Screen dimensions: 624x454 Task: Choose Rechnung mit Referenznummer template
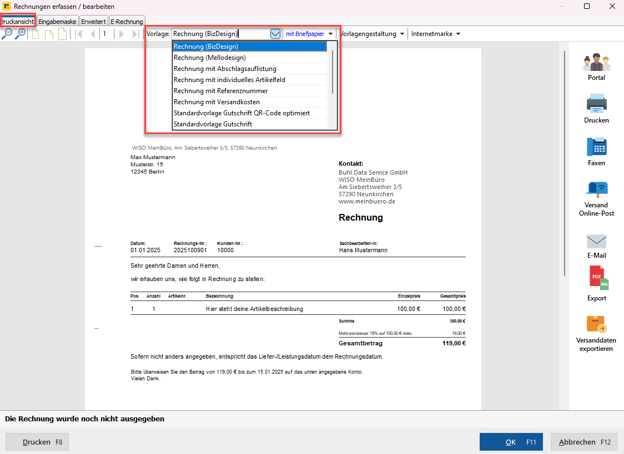(250, 91)
